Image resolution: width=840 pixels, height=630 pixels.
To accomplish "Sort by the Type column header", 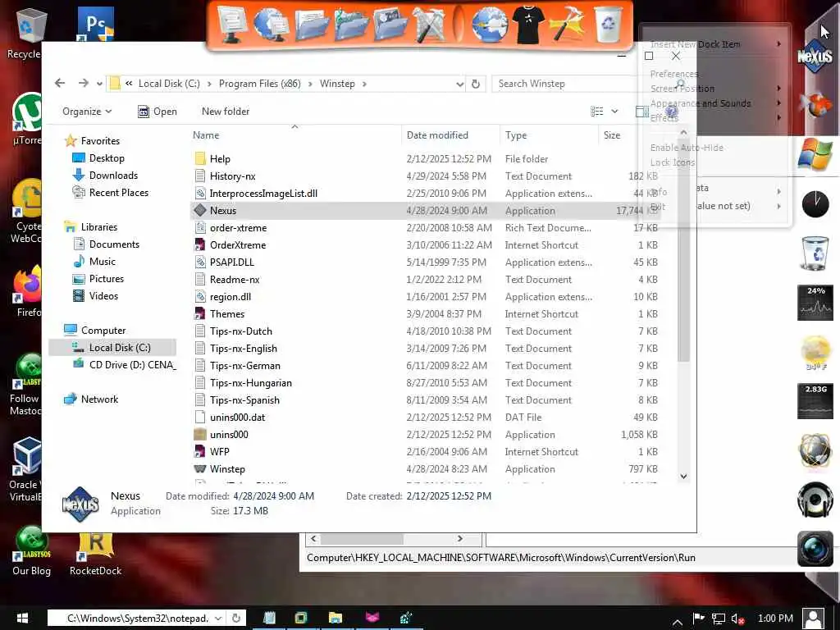I will pyautogui.click(x=549, y=135).
